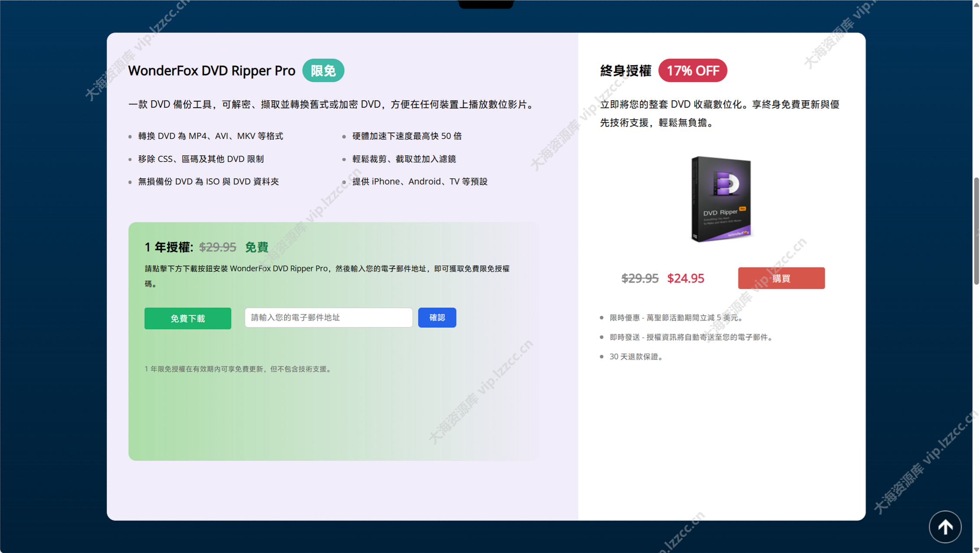Click the red 購買 button

[781, 278]
